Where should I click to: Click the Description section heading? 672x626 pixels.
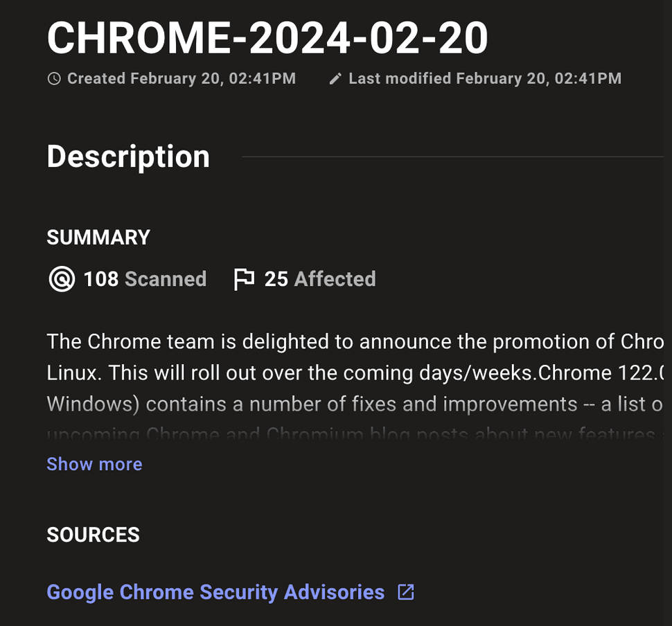[128, 156]
